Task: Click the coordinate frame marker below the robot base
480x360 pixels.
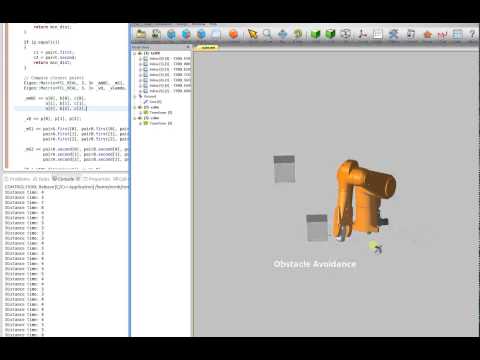Action: tap(376, 248)
